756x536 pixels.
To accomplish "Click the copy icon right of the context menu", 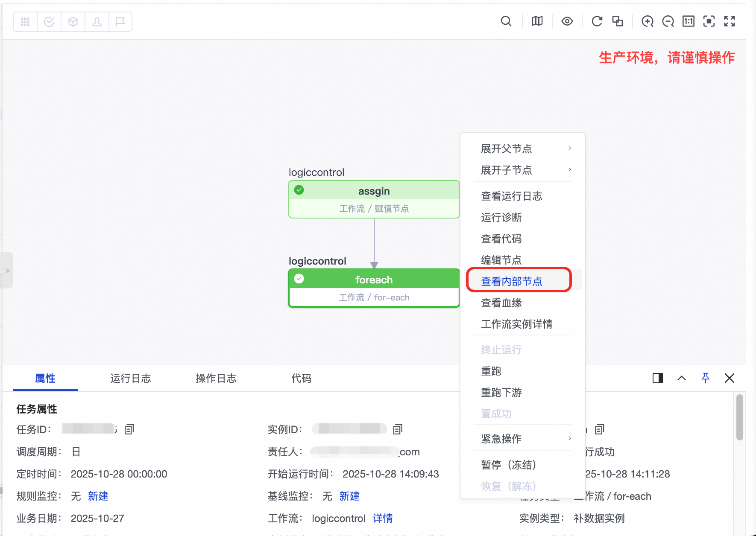I will 600,429.
